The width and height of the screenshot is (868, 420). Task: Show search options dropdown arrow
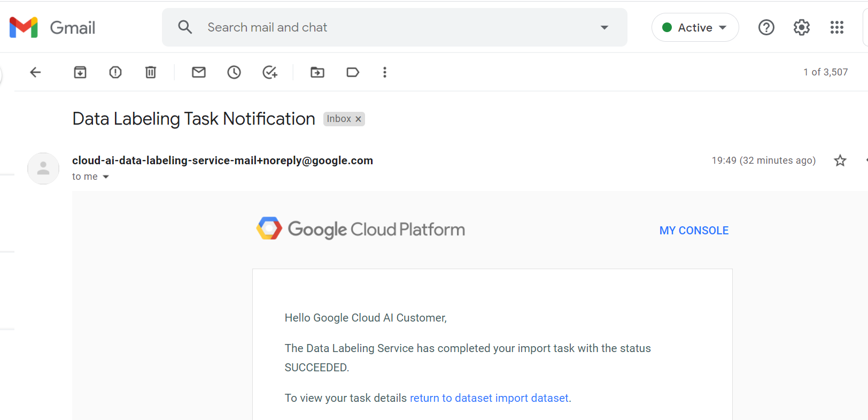[x=604, y=27]
